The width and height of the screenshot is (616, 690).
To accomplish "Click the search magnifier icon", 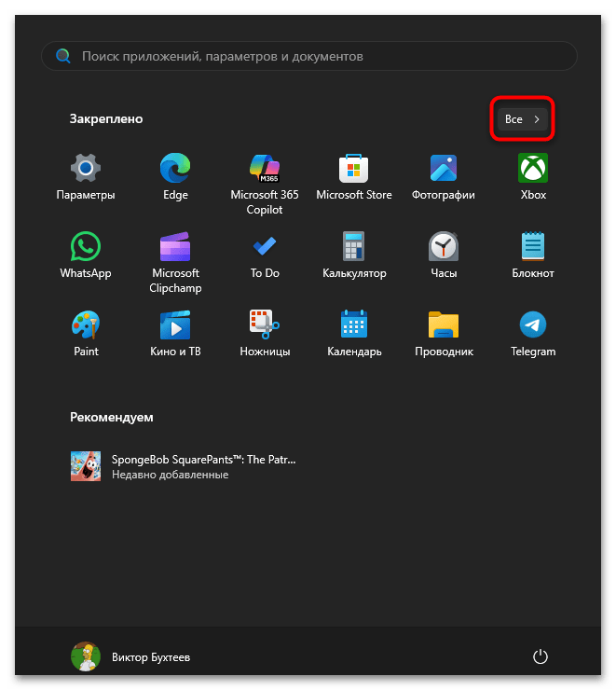I will click(x=62, y=56).
